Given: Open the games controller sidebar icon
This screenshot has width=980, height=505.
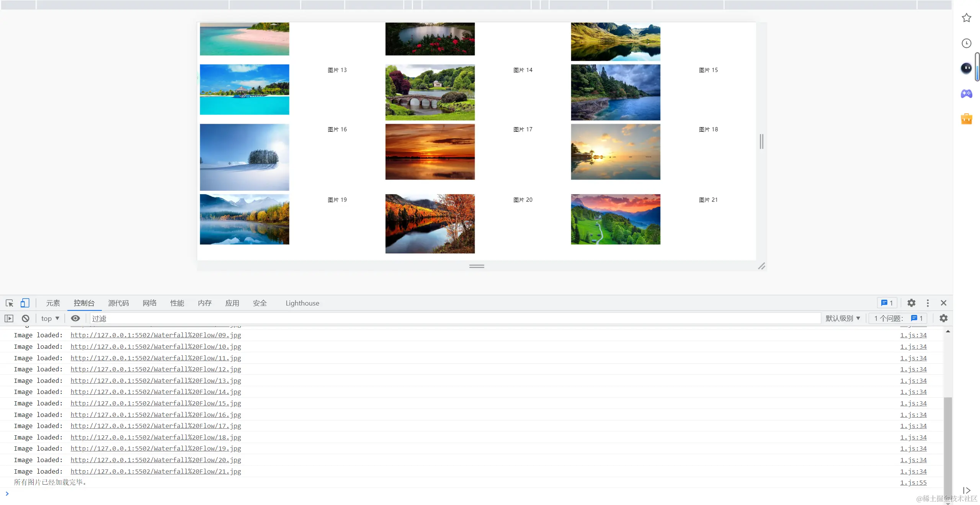Looking at the screenshot, I should click(967, 94).
